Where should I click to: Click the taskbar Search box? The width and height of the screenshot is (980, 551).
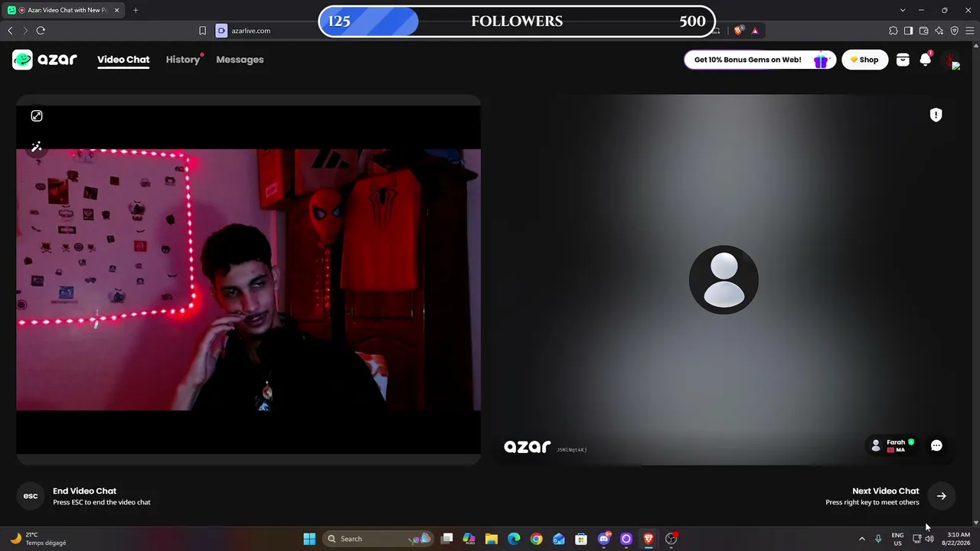point(378,539)
